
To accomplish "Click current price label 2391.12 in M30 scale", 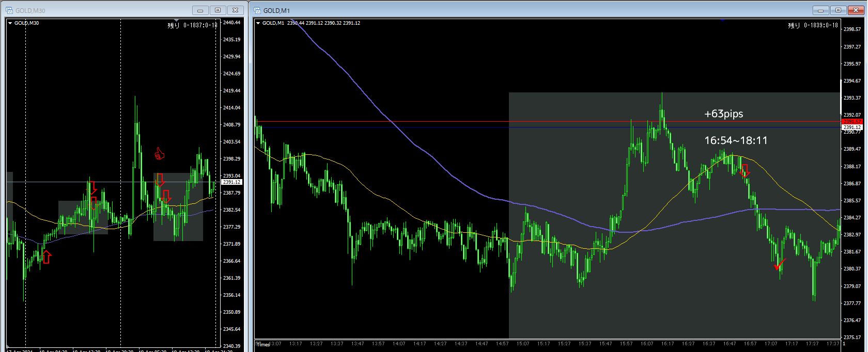I will (231, 182).
